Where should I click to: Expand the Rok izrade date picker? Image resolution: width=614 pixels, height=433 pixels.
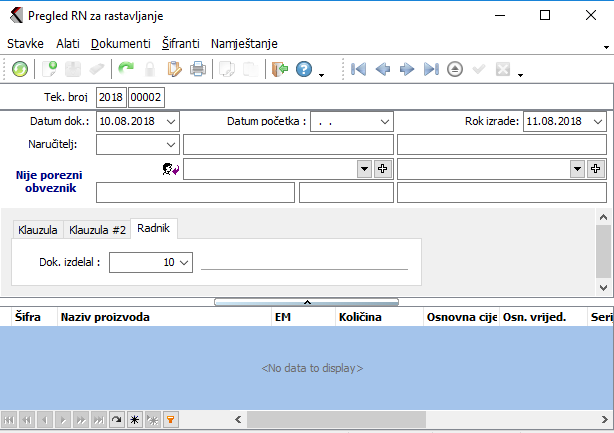[x=597, y=121]
